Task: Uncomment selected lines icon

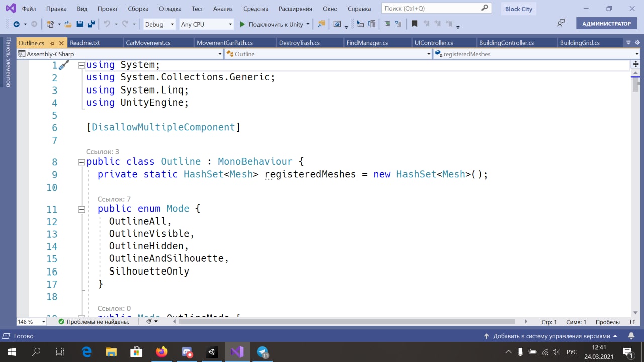Action: pos(398,24)
